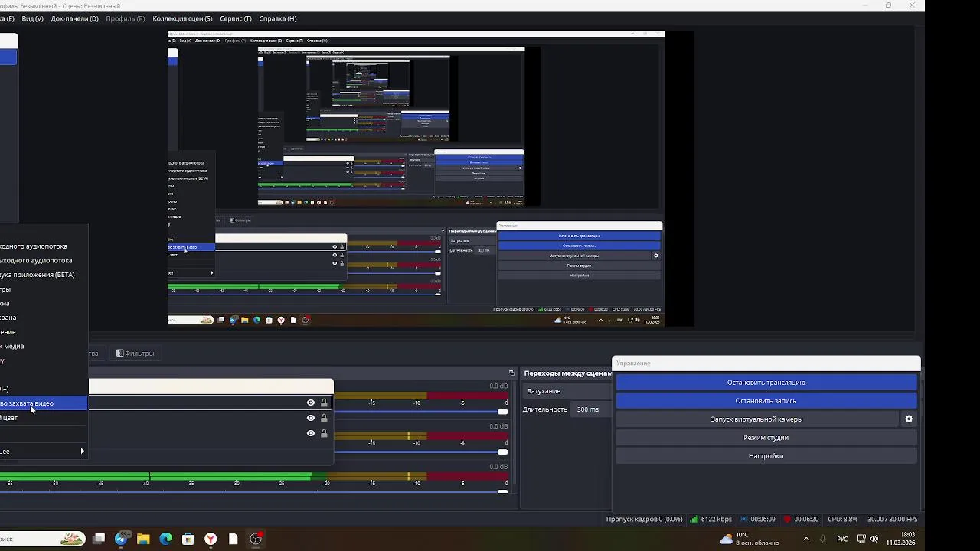980x551 pixels.
Task: Open Microsoft Store from the taskbar
Action: (x=188, y=539)
